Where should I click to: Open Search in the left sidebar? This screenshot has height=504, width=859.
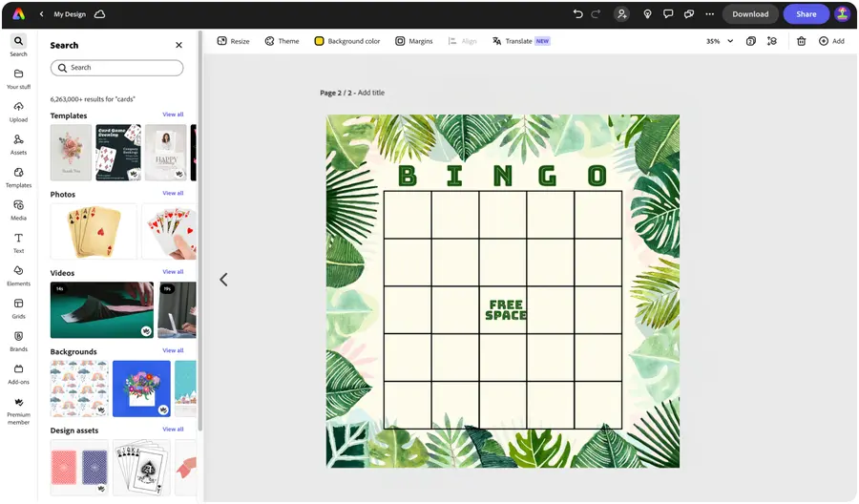tap(19, 46)
